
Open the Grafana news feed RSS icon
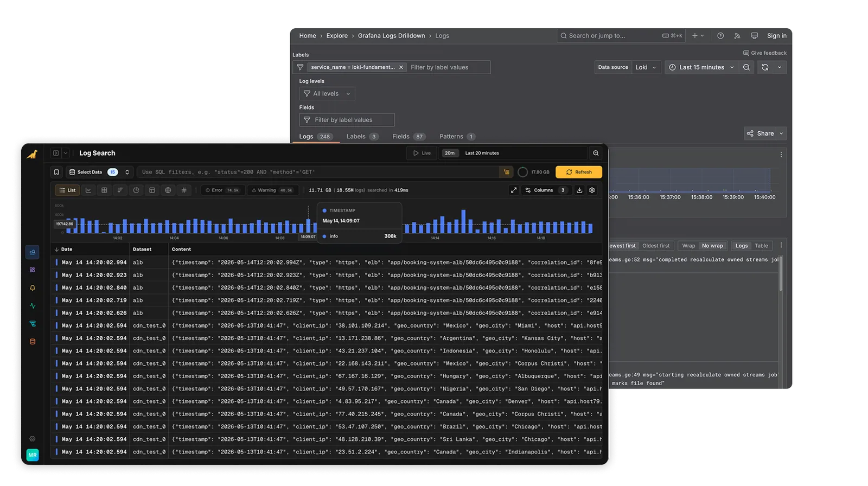pos(737,36)
